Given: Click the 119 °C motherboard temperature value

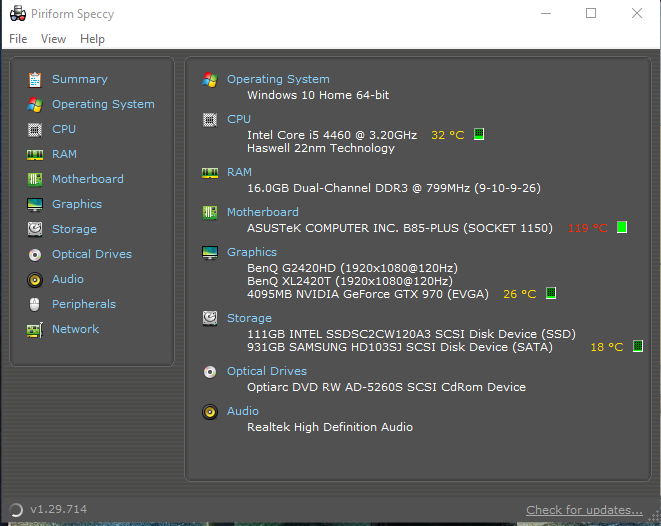Looking at the screenshot, I should point(588,228).
